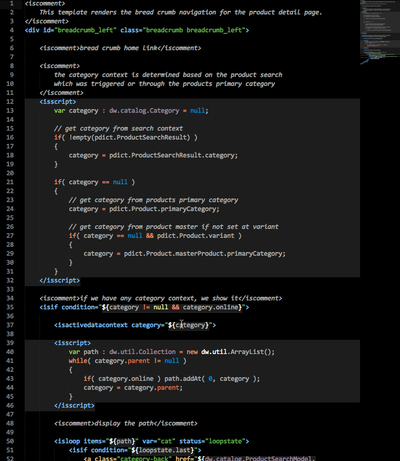Screen dimensions: 400x461
Task: Click 'path.addAt(' call on line 43
Action: (185, 379)
